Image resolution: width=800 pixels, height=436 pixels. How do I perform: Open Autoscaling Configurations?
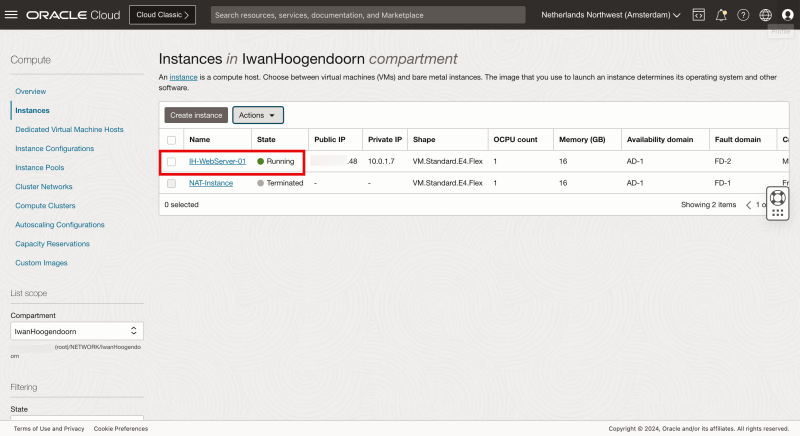pos(60,224)
